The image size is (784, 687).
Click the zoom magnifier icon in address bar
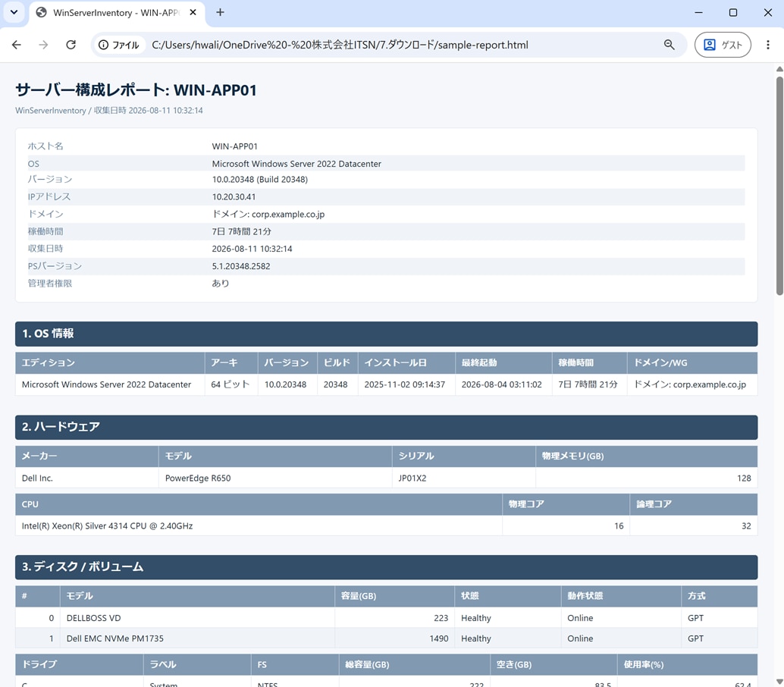pos(669,45)
